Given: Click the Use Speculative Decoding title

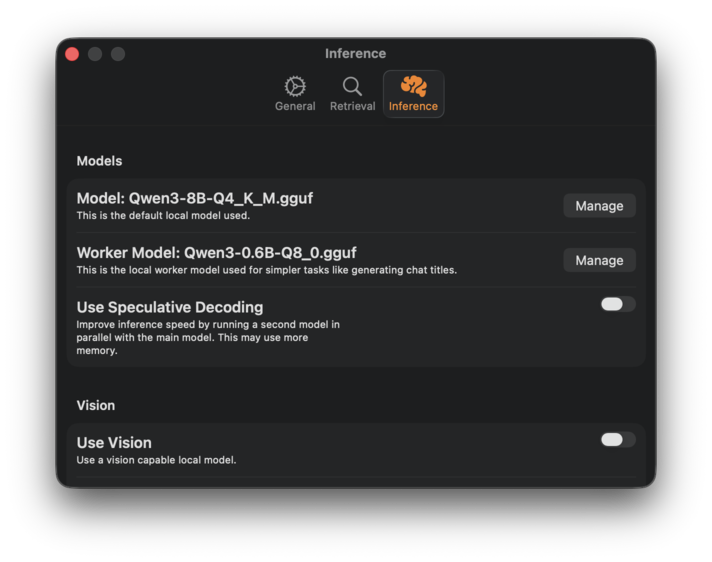Looking at the screenshot, I should point(169,307).
